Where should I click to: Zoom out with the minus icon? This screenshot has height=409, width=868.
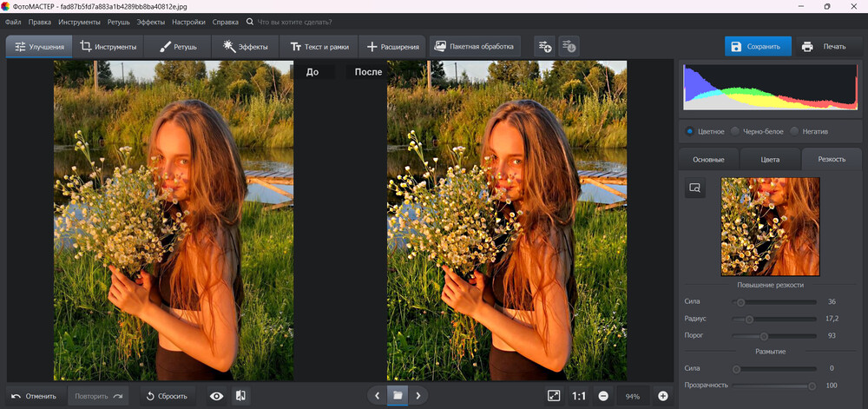pyautogui.click(x=602, y=396)
